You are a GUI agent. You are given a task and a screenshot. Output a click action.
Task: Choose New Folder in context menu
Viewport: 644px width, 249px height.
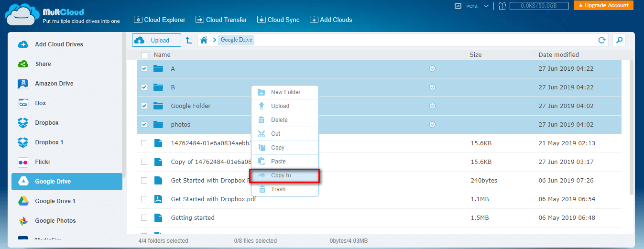(285, 92)
